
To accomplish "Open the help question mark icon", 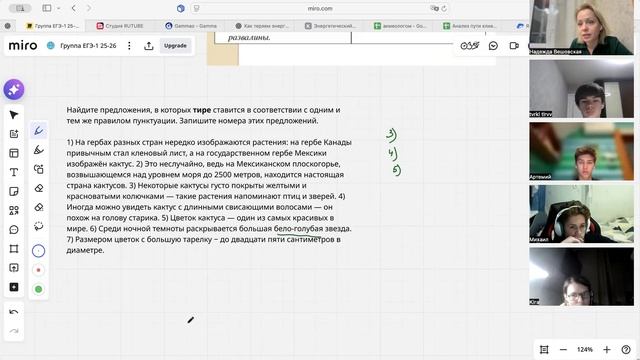I will [626, 349].
